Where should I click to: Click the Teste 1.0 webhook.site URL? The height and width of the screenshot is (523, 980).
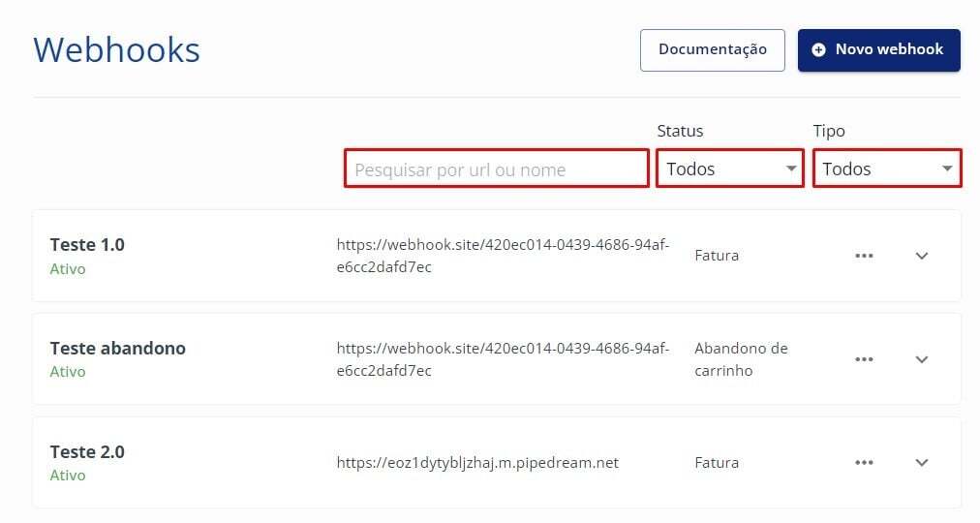pyautogui.click(x=503, y=256)
